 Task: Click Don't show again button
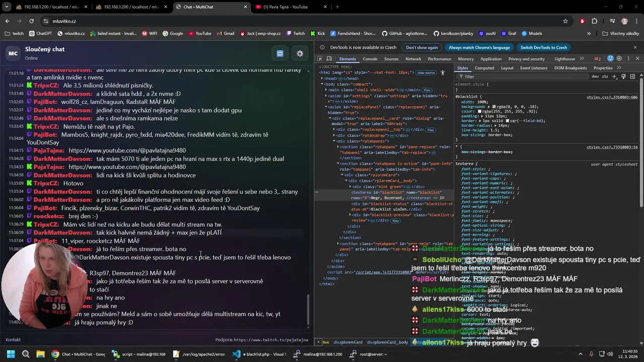pyautogui.click(x=422, y=47)
